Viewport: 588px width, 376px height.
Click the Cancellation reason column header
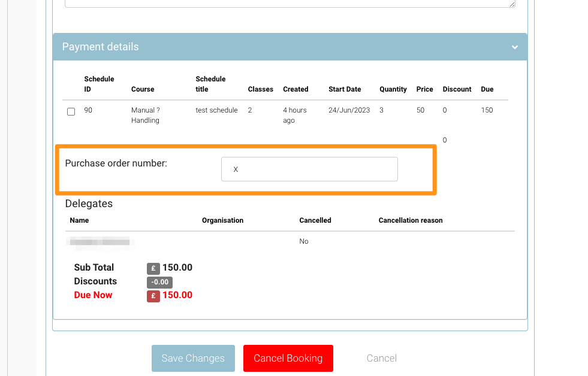(x=411, y=220)
